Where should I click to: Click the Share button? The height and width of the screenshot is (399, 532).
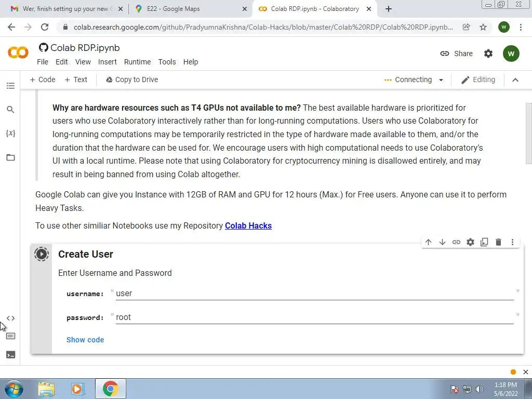tap(456, 54)
